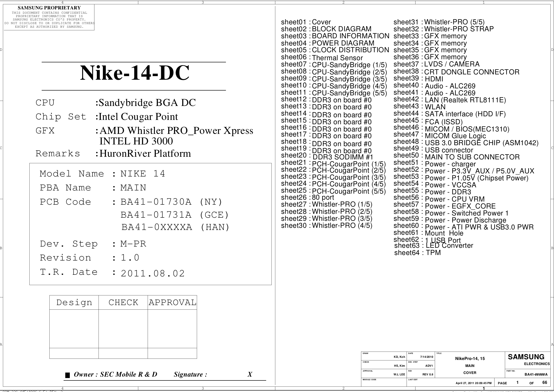The height and width of the screenshot is (392, 554).
Task: Select sheet04 POWER DIAGRAM entry
Action: 328,43
